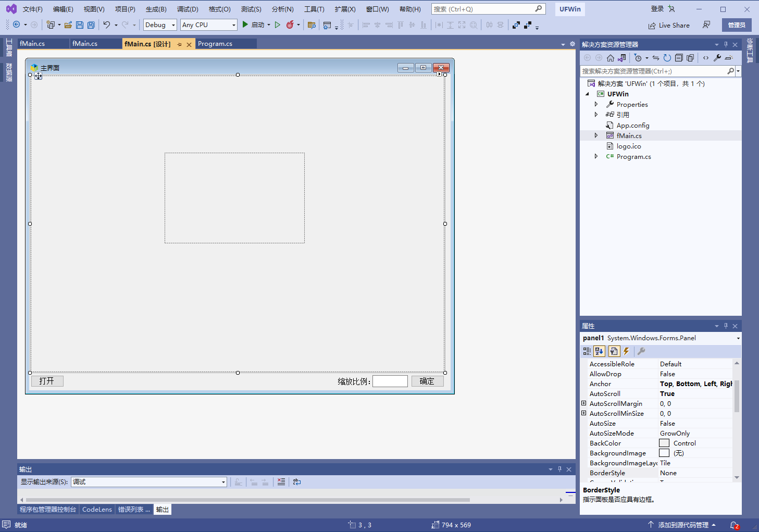This screenshot has height=532, width=759.
Task: Toggle word wrap in Output panel
Action: [x=297, y=482]
